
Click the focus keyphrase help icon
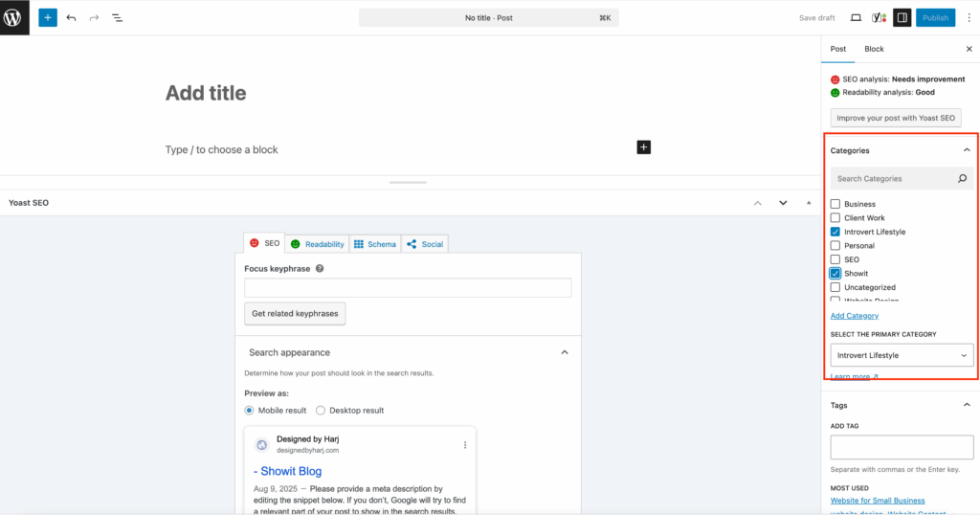320,269
